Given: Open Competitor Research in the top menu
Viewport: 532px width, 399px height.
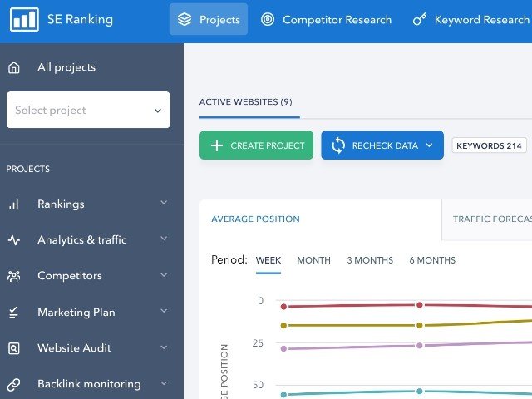Looking at the screenshot, I should pos(326,19).
